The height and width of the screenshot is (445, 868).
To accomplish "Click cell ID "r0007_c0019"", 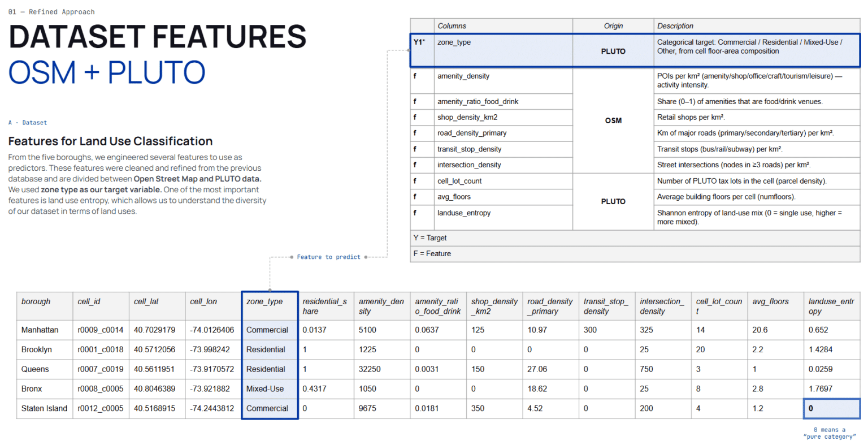I will click(101, 369).
